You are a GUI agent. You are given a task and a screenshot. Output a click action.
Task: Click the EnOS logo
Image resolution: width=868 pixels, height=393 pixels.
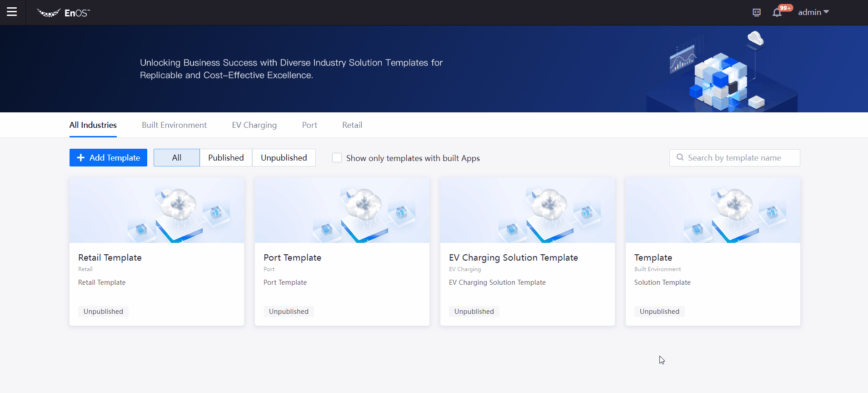(x=64, y=13)
